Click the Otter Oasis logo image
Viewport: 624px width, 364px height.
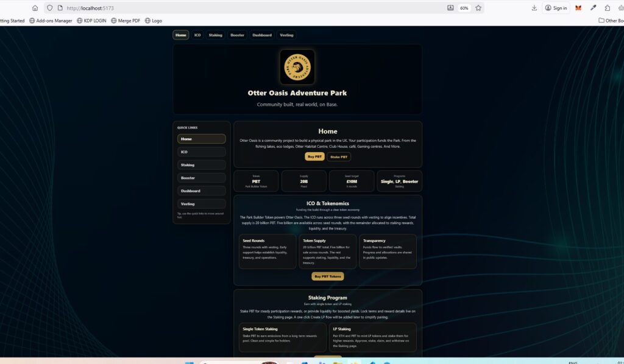click(x=297, y=67)
